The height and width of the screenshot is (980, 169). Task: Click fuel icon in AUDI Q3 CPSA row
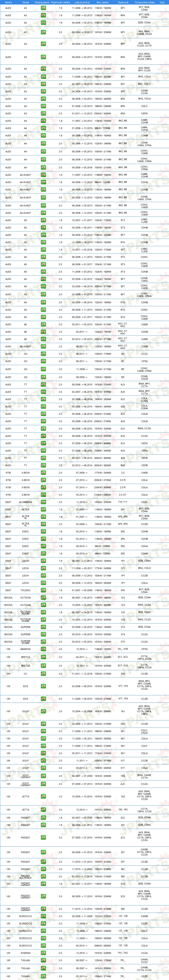pyautogui.click(x=43, y=361)
